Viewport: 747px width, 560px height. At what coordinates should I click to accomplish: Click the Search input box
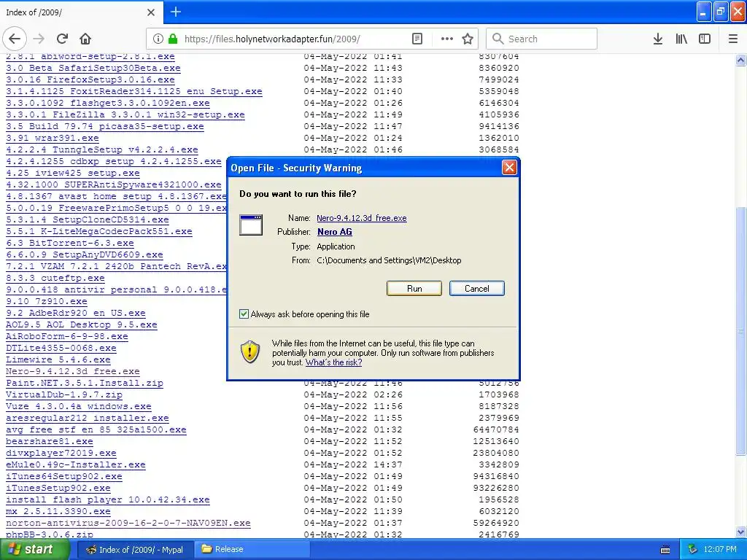tap(542, 39)
